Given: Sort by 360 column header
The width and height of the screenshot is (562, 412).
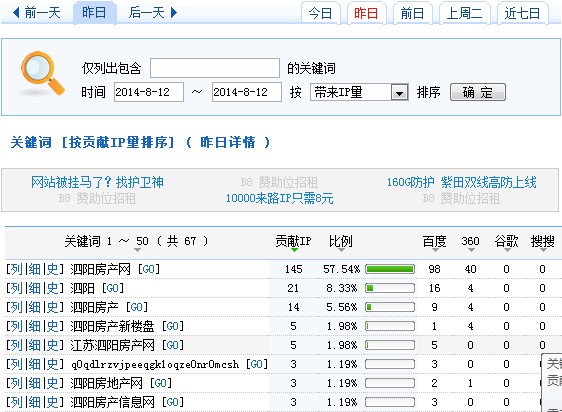Looking at the screenshot, I should pyautogui.click(x=471, y=241).
